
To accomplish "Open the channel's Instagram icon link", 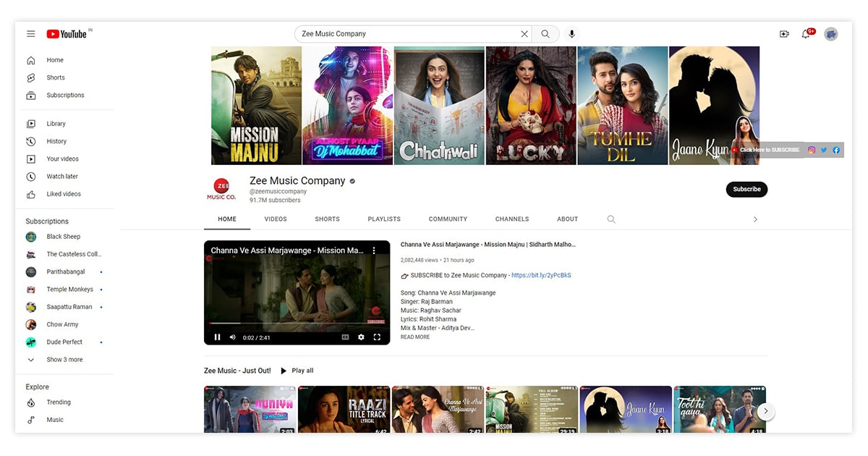I will coord(812,150).
